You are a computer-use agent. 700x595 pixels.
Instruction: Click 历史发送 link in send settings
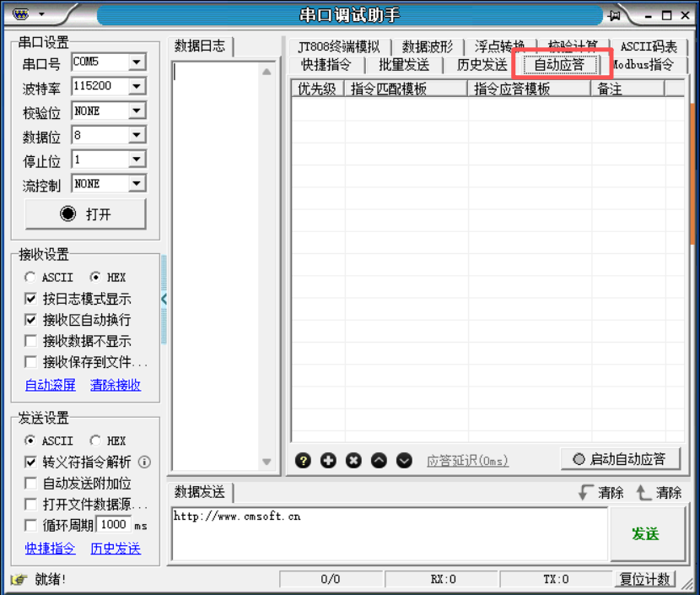click(x=116, y=549)
